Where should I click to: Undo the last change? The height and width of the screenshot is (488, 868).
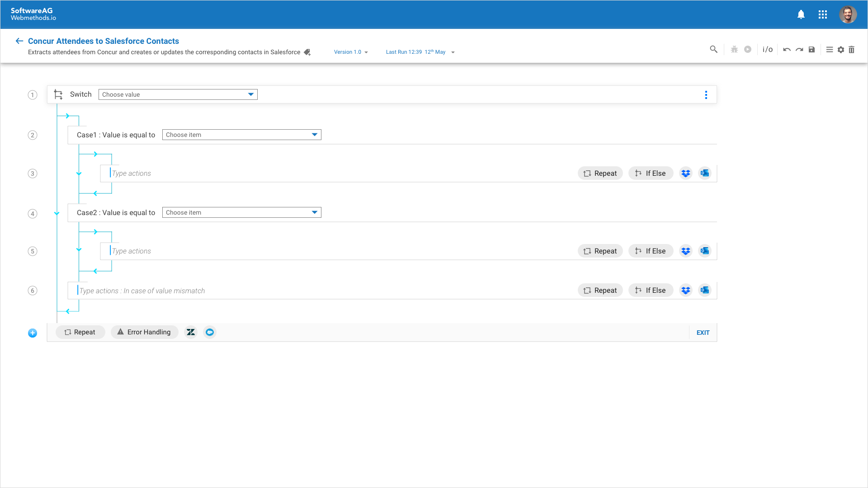pos(787,50)
